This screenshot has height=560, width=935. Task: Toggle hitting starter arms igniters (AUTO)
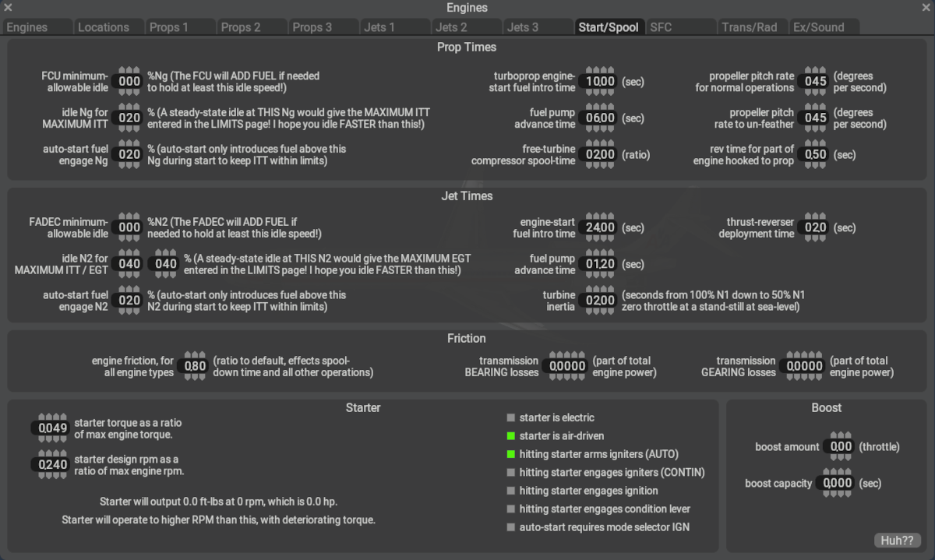click(511, 454)
